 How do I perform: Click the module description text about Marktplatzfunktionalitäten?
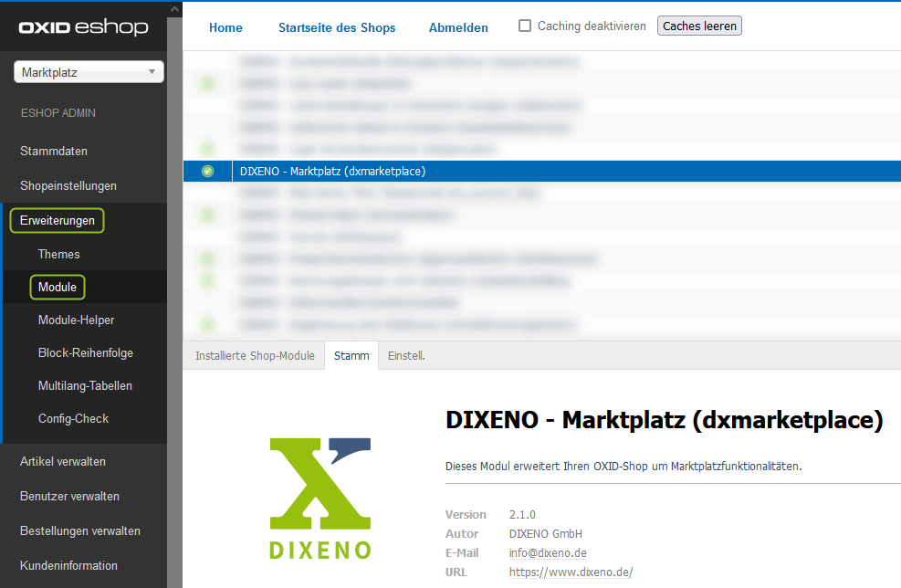click(x=623, y=467)
